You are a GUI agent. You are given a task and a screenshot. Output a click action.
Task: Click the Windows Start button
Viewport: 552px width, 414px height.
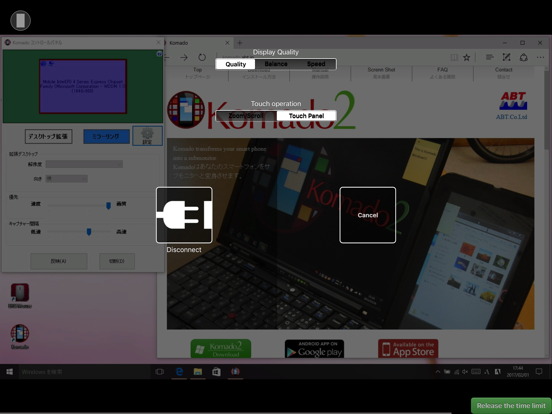point(10,372)
